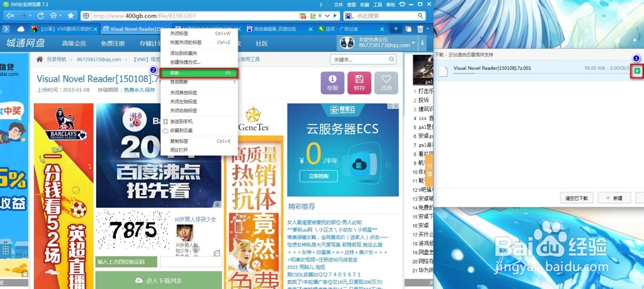644x289 pixels.
Task: Open the address bar dropdown chevron
Action: (327, 15)
